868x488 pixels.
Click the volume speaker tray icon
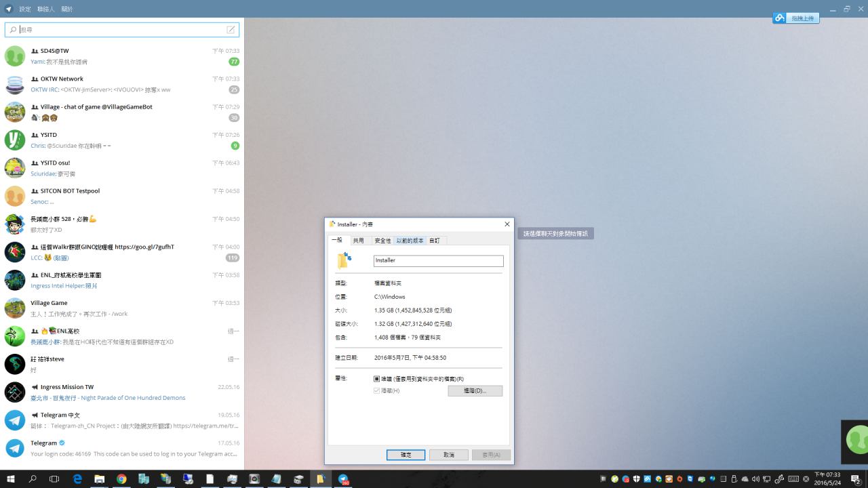click(755, 479)
